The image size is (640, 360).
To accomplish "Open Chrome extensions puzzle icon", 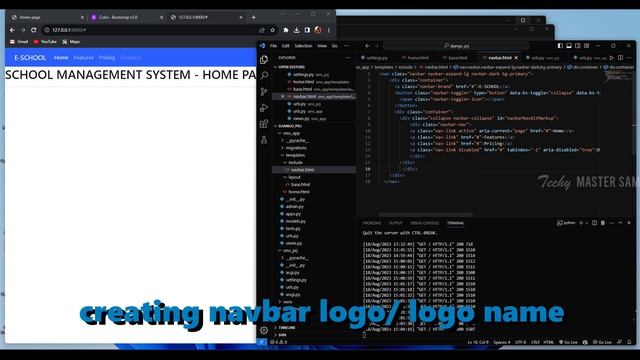I will 286,30.
